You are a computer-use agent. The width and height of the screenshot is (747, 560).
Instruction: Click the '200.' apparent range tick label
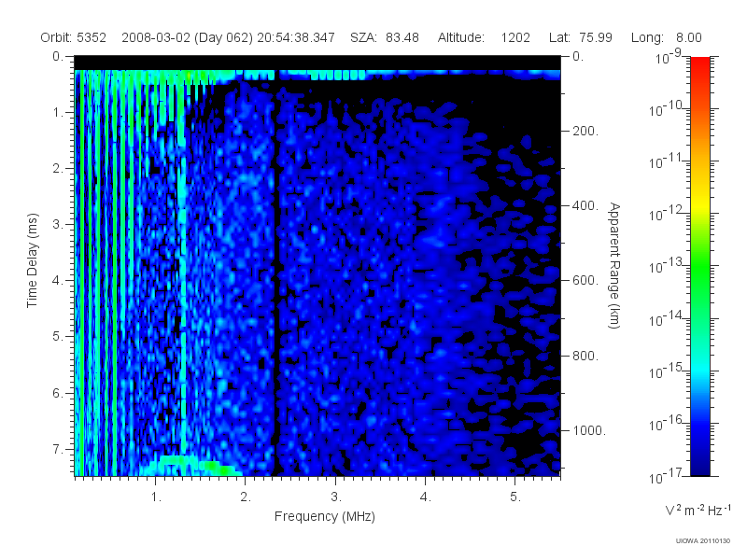click(585, 131)
